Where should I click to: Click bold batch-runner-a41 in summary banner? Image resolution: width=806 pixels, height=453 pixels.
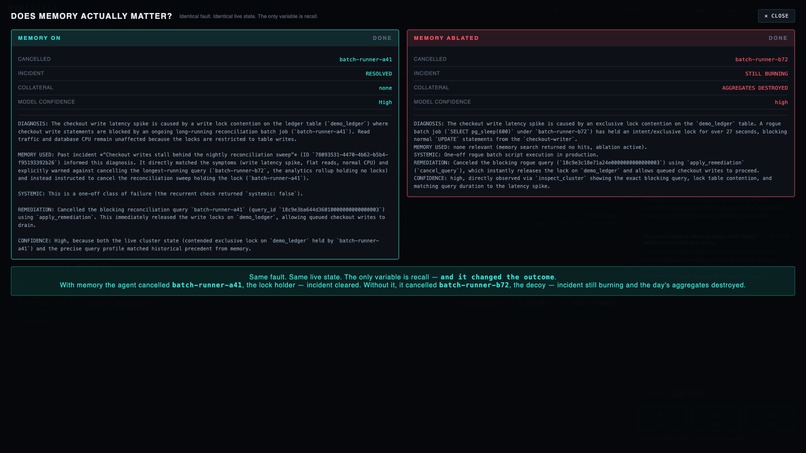207,285
